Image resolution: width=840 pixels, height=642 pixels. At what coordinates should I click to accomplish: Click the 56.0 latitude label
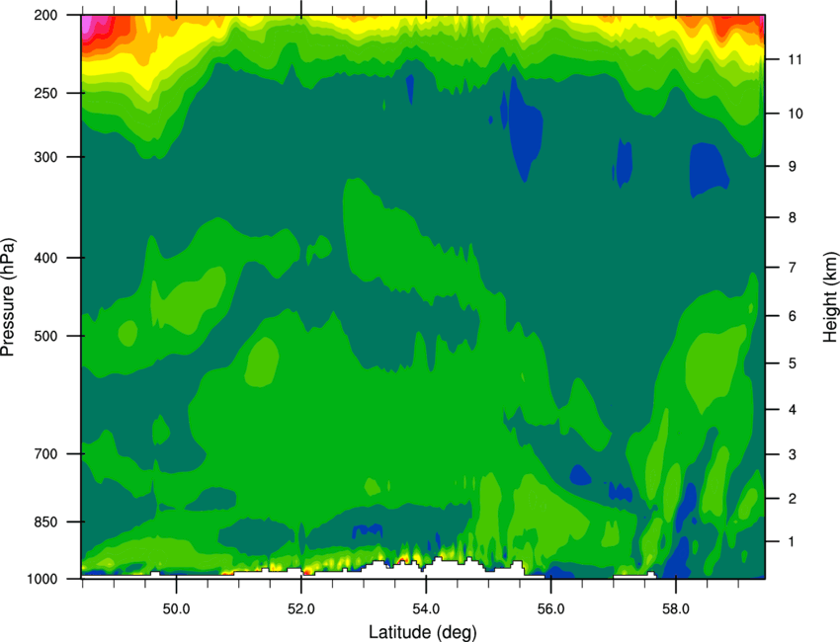[x=551, y=609]
